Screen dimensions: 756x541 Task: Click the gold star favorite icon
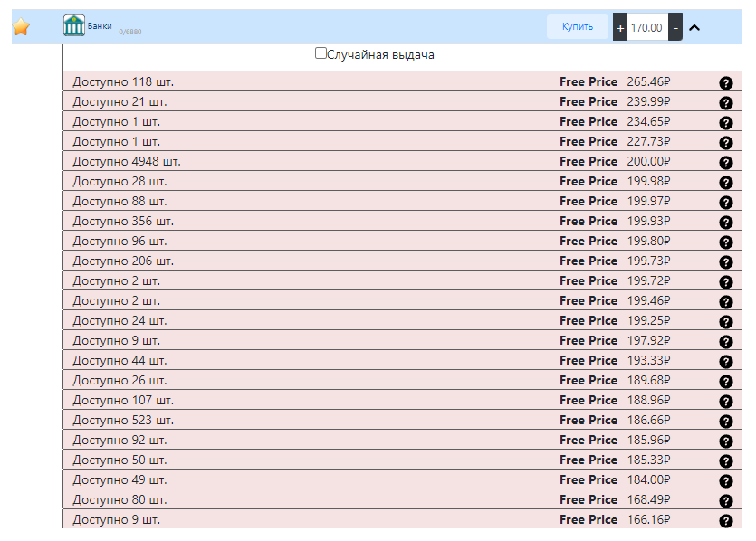click(x=21, y=26)
